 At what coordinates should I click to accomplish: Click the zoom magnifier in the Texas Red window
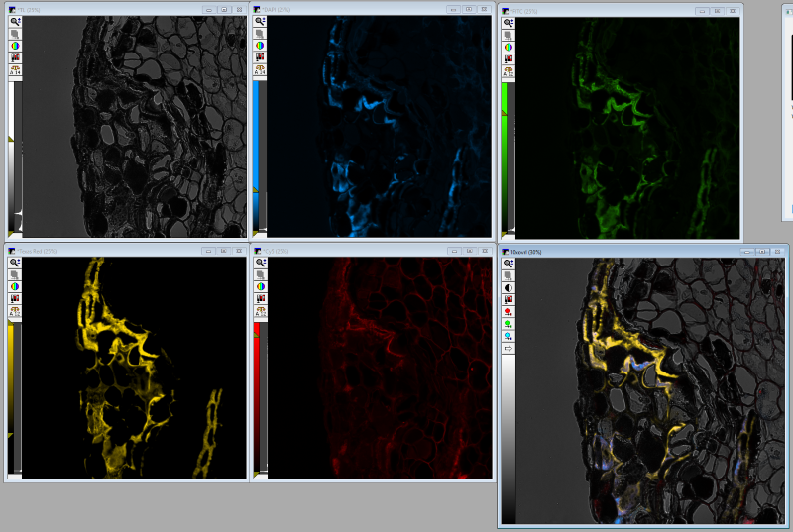[15, 263]
